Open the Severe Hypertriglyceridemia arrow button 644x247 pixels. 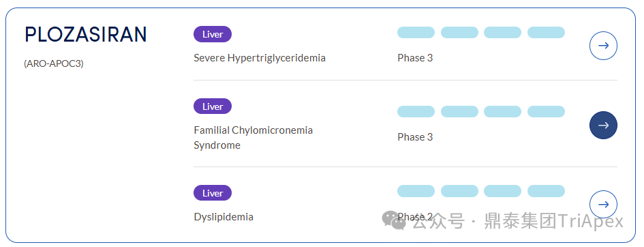(x=603, y=46)
